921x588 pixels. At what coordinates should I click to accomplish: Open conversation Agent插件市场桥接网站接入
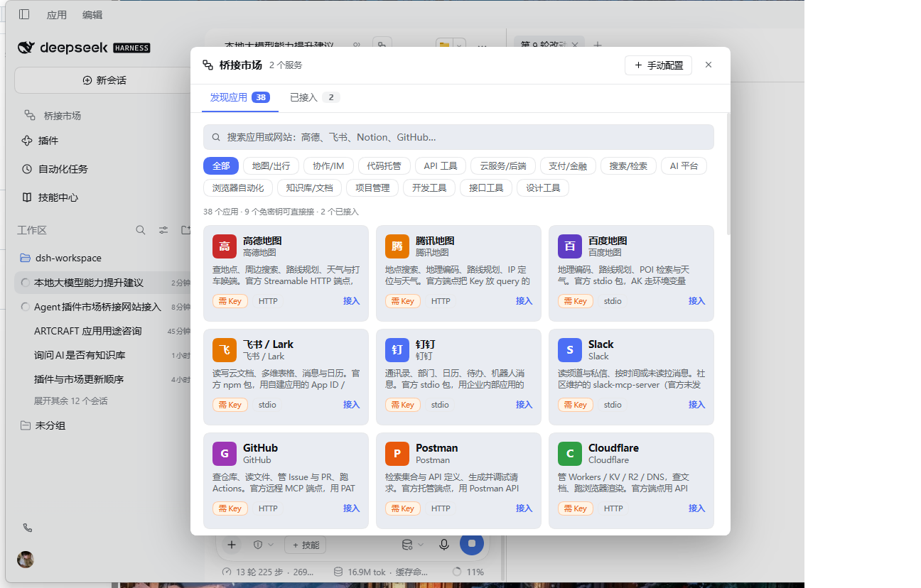pyautogui.click(x=97, y=307)
